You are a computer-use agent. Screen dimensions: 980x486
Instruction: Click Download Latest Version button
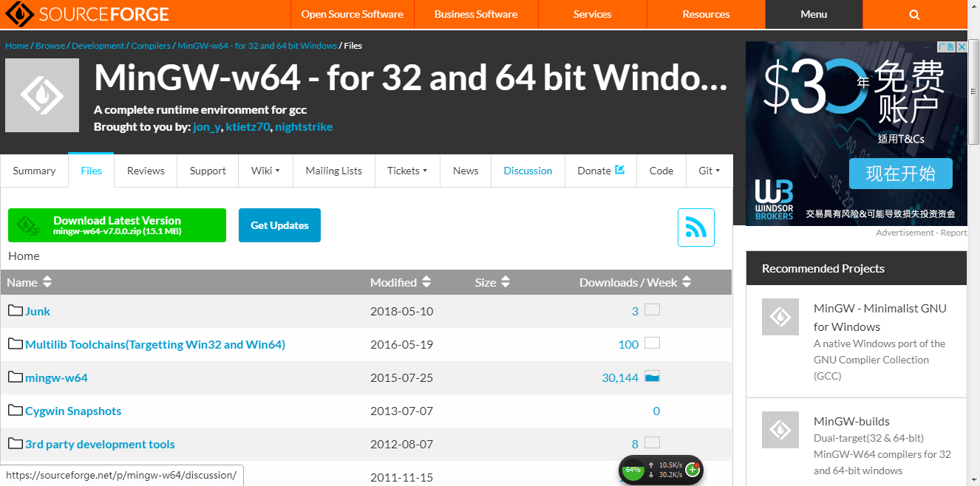[x=117, y=225]
